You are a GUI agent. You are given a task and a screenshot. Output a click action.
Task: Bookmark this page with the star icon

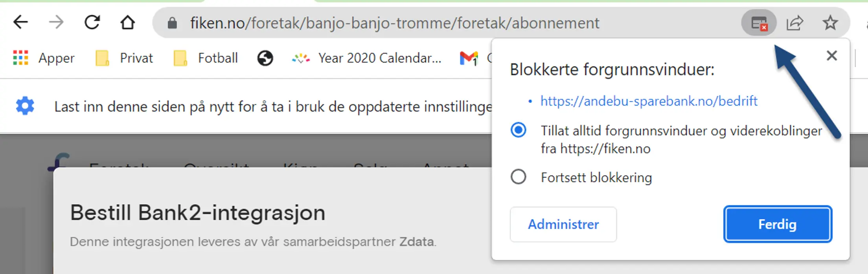830,23
